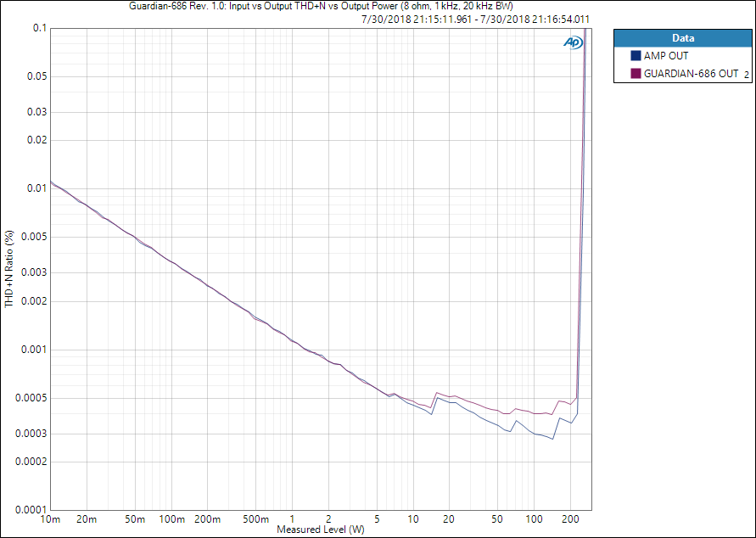Click the 0.05 tick on the Y axis
The height and width of the screenshot is (538, 756).
tap(37, 76)
